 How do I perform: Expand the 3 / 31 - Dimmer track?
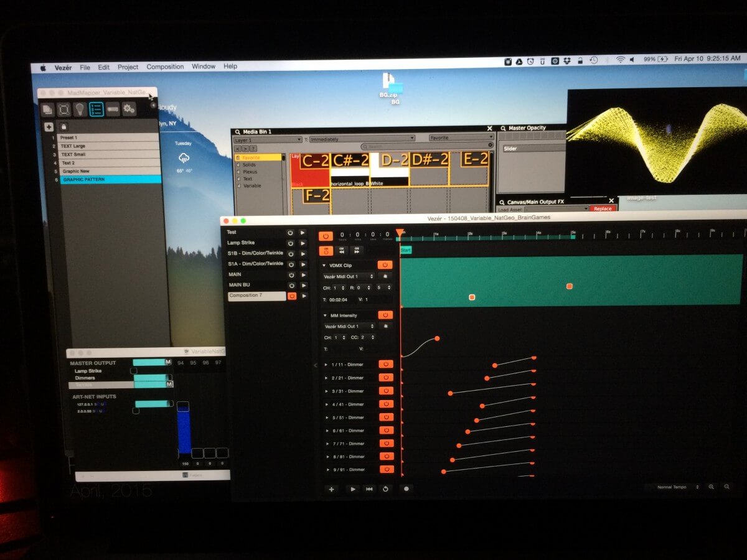327,391
